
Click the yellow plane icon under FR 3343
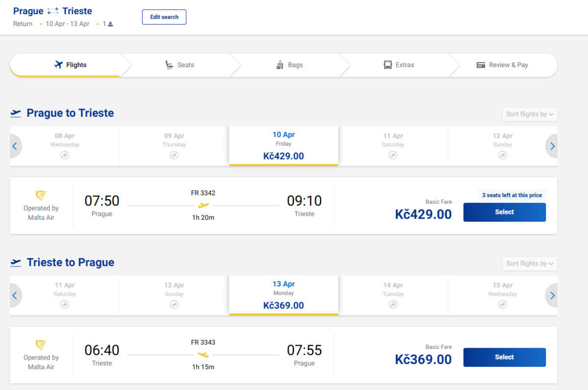(x=203, y=355)
